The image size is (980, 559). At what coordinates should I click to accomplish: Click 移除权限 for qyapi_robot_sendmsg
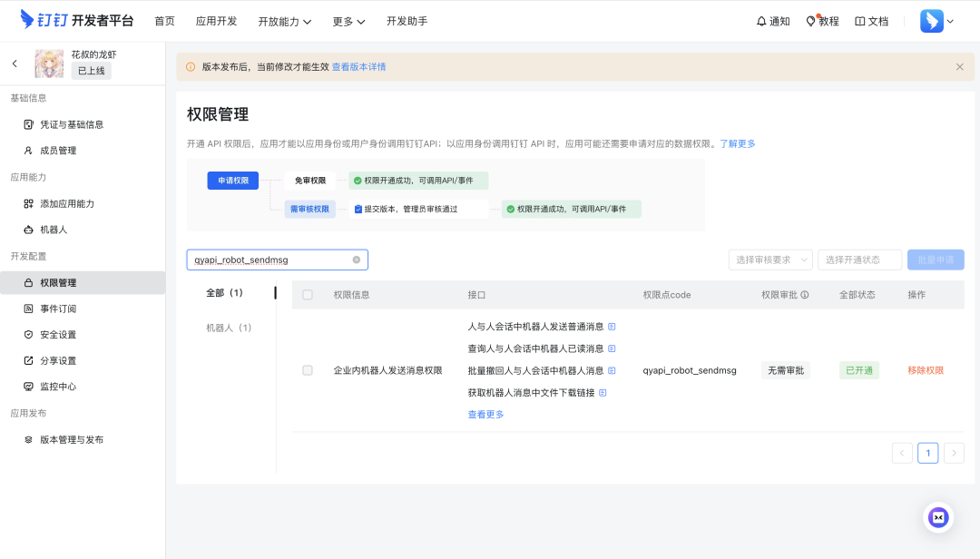tap(926, 370)
